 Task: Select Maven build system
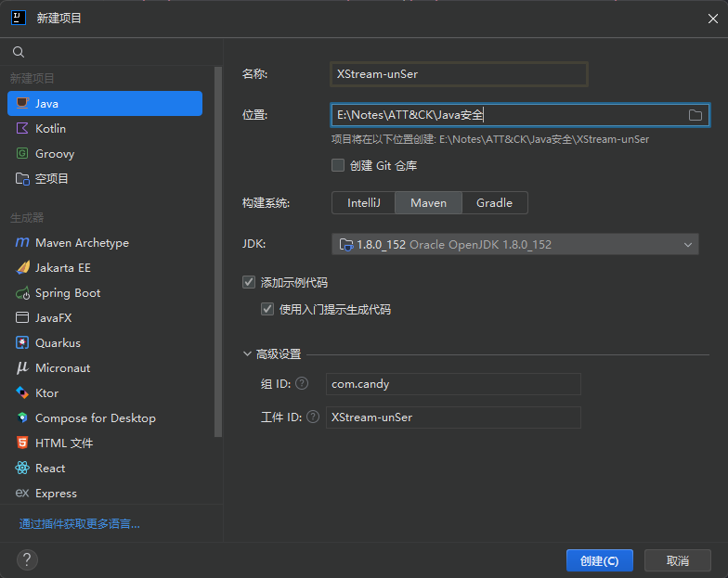tap(429, 202)
